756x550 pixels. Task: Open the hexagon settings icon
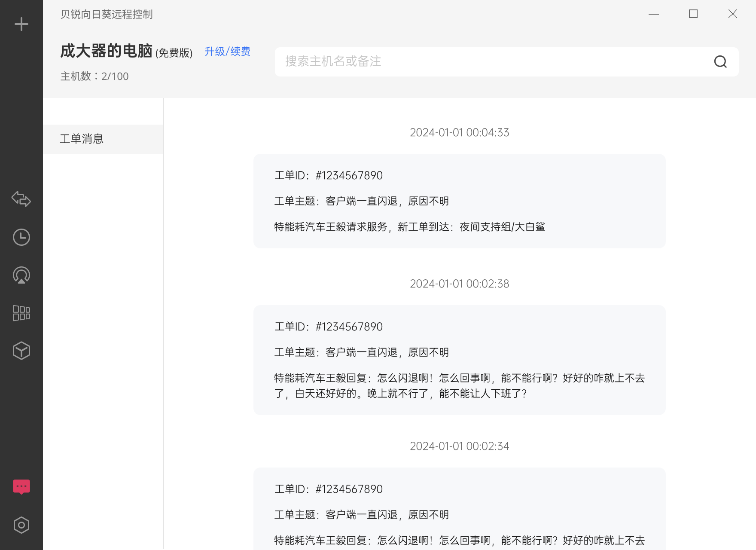click(21, 525)
